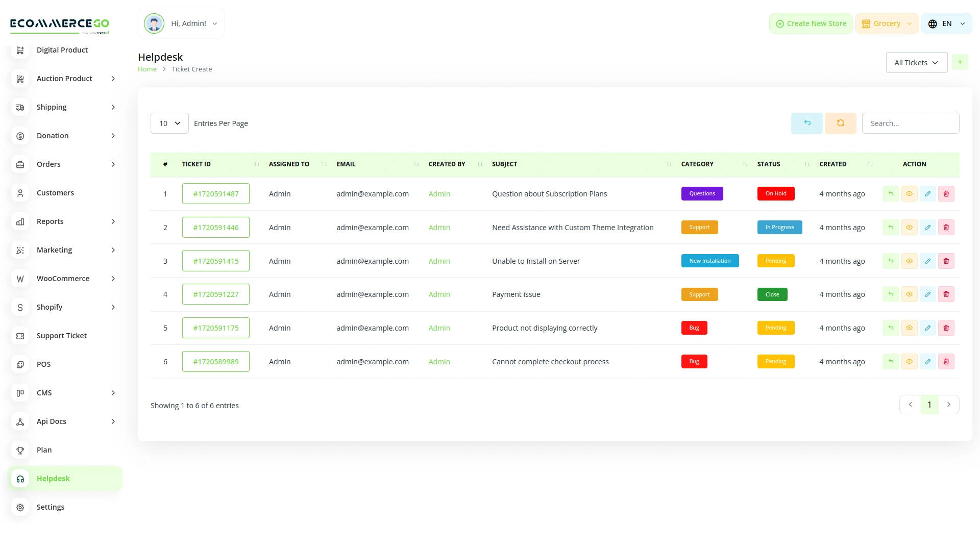Click inside the Search field
Viewport: 980px width, 551px height.
point(911,123)
